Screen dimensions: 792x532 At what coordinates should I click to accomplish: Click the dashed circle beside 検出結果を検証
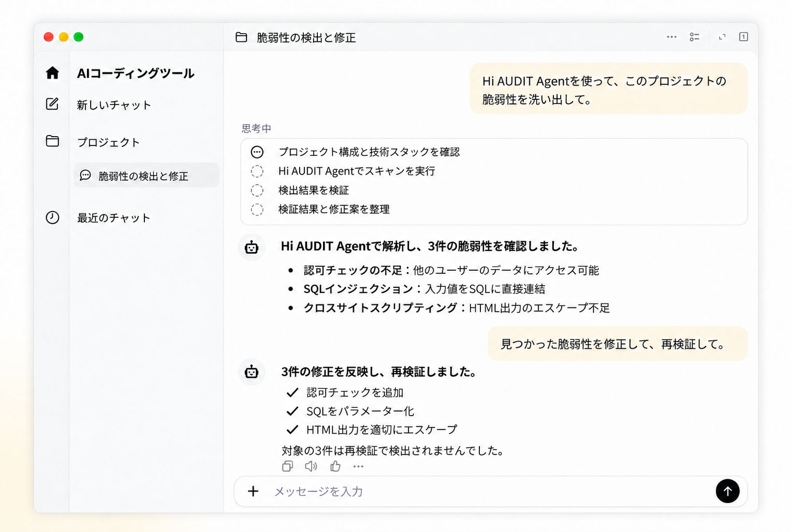[257, 190]
